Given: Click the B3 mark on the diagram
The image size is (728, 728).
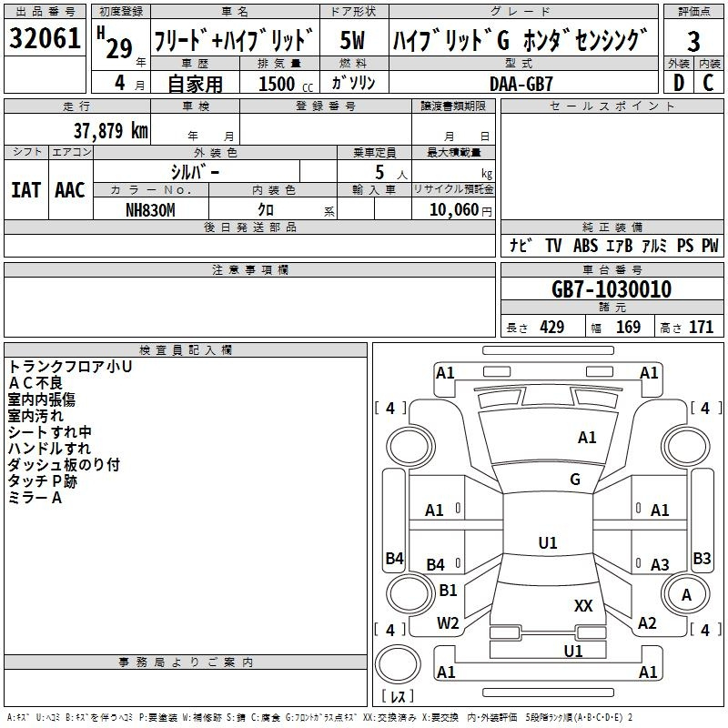Looking at the screenshot, I should tap(702, 559).
